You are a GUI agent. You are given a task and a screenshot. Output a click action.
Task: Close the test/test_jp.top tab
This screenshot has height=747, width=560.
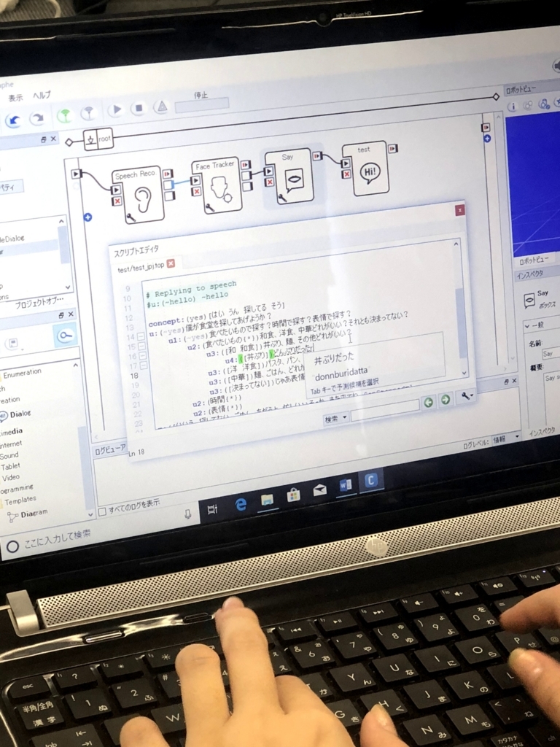tap(171, 263)
